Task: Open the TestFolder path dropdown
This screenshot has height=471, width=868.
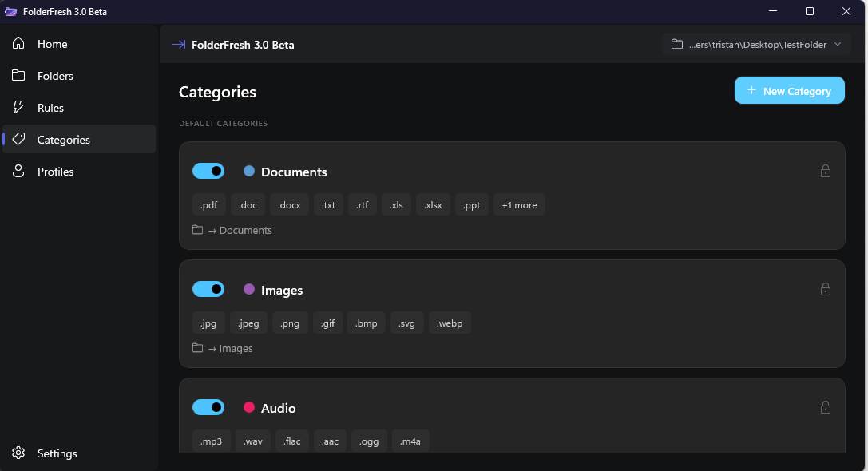Action: coord(837,44)
